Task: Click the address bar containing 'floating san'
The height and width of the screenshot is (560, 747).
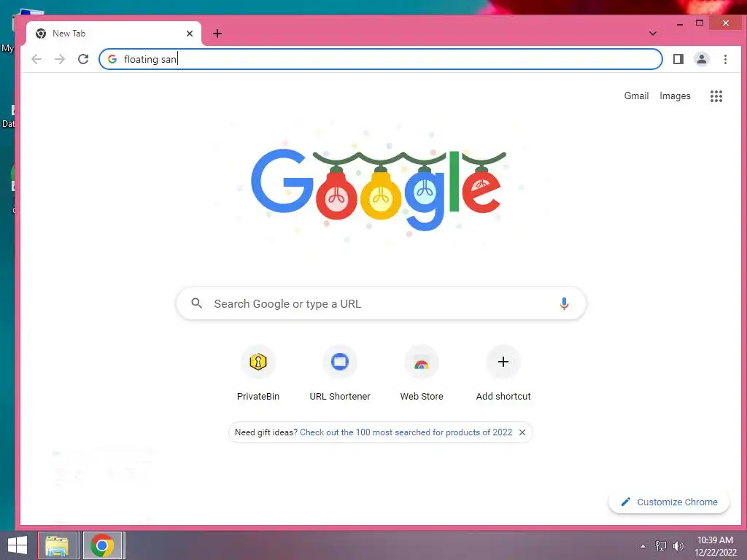Action: [381, 59]
